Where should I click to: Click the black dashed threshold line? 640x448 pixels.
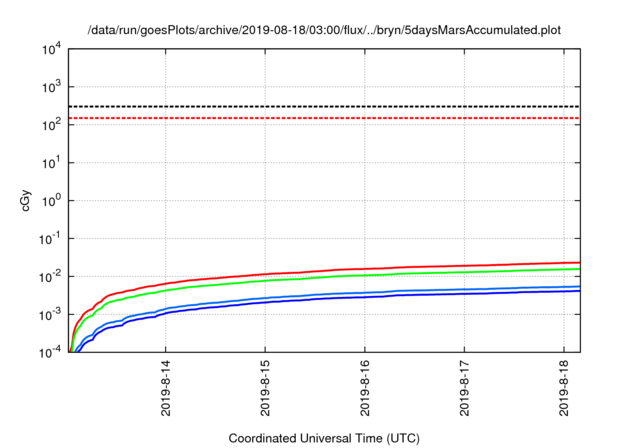324,106
